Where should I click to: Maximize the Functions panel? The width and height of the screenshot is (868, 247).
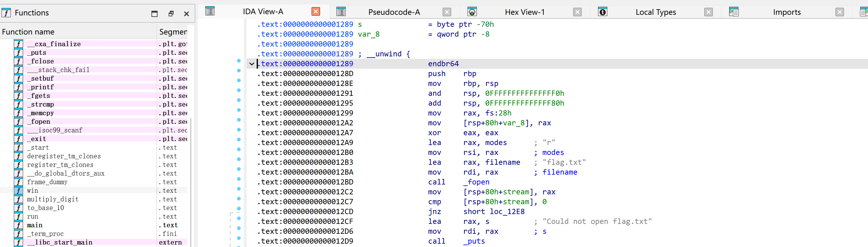click(154, 14)
